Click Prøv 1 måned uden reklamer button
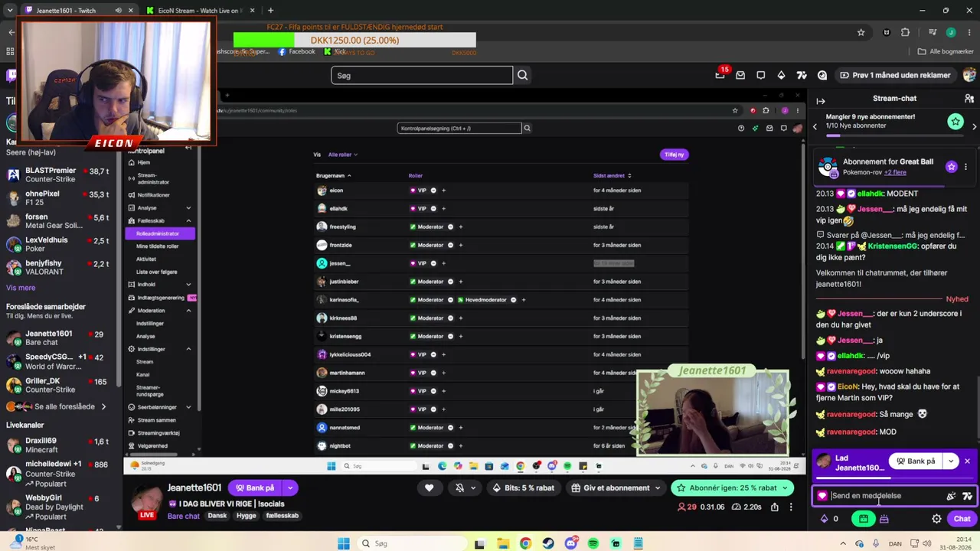 (x=895, y=75)
